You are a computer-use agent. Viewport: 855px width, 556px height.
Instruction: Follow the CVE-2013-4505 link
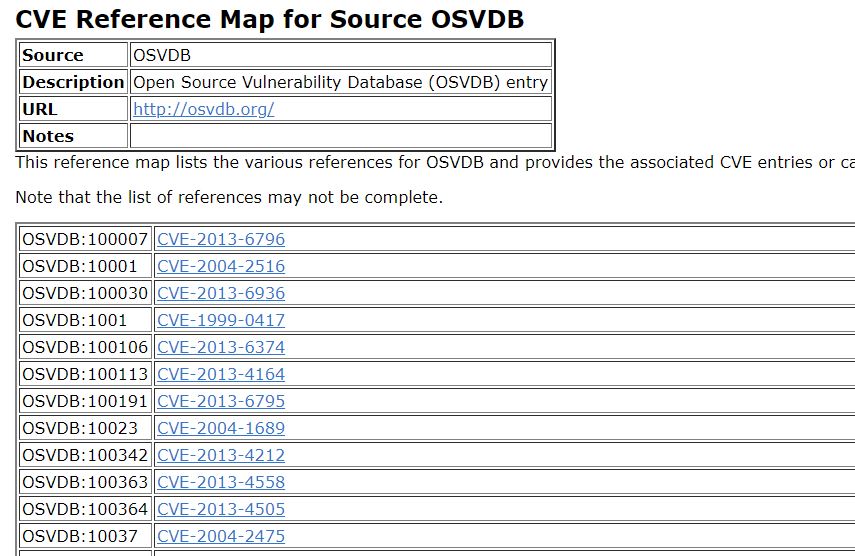221,509
